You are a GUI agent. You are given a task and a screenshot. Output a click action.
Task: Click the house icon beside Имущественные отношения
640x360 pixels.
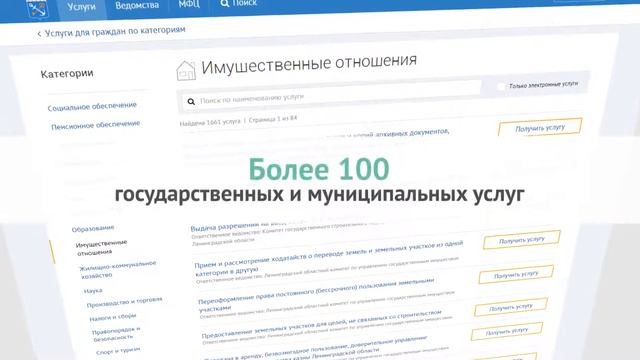coord(186,70)
